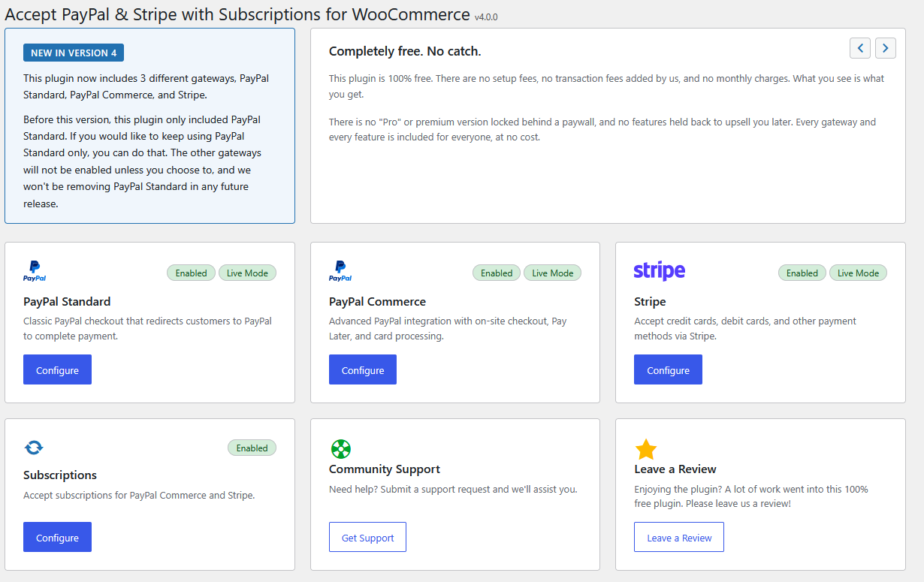Click the Live Mode badge on Stripe card
The width and height of the screenshot is (924, 582).
pos(858,273)
